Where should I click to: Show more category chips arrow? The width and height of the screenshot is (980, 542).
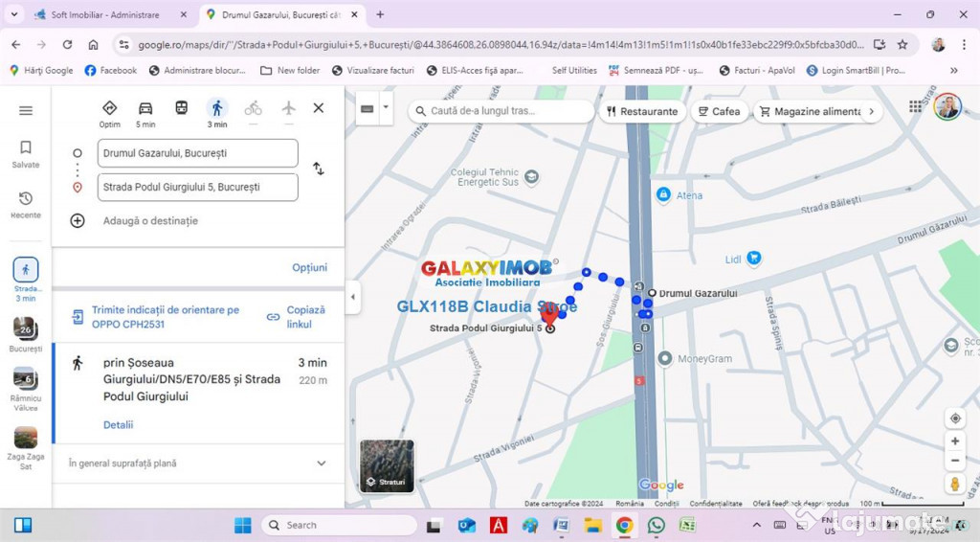872,111
